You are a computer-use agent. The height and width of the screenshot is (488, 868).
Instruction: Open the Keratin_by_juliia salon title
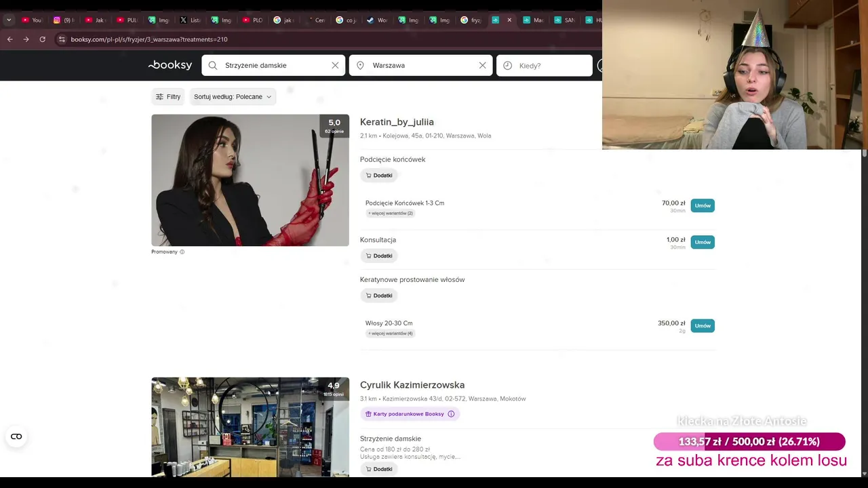click(397, 122)
